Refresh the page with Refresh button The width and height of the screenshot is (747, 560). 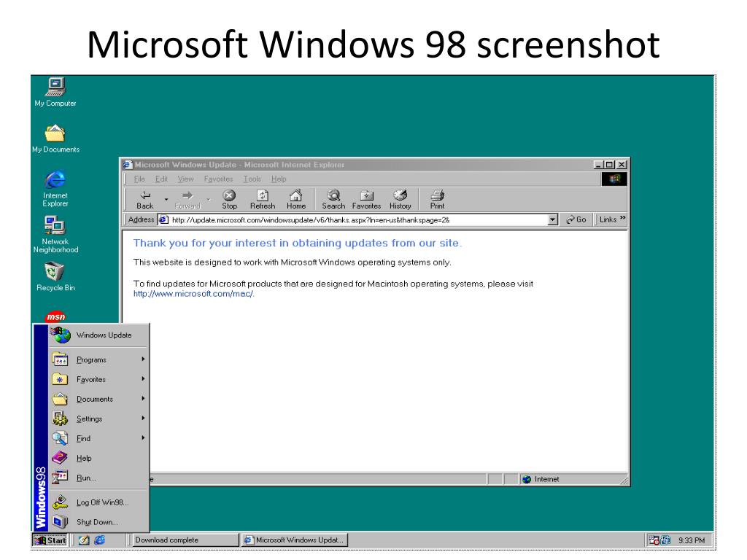(263, 200)
